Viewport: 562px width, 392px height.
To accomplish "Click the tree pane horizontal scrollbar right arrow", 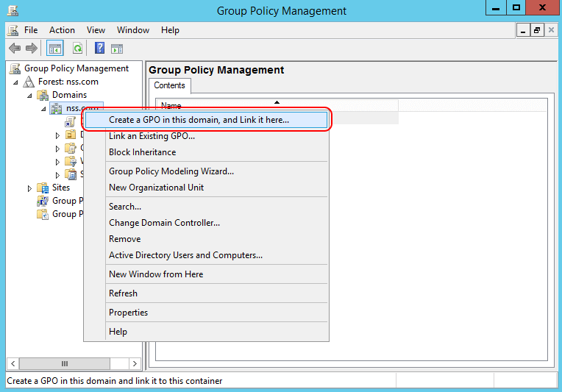I will pyautogui.click(x=135, y=363).
